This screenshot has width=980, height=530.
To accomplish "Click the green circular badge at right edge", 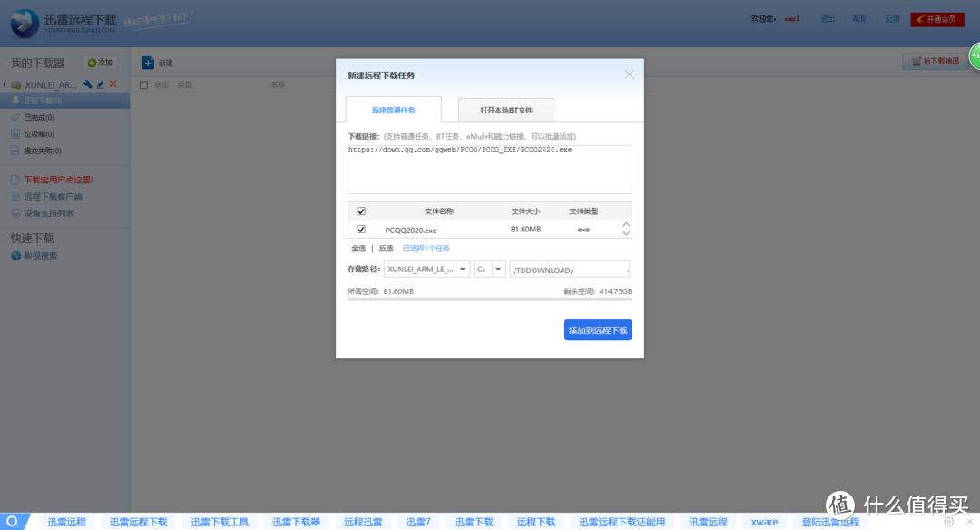I will point(975,56).
